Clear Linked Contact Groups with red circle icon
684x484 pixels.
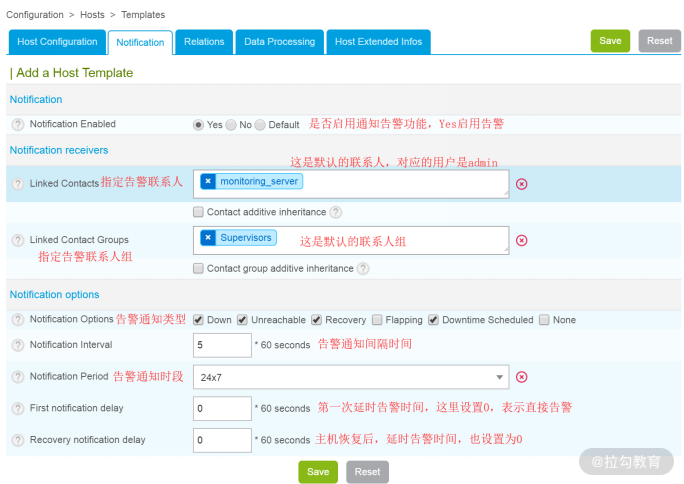click(521, 240)
